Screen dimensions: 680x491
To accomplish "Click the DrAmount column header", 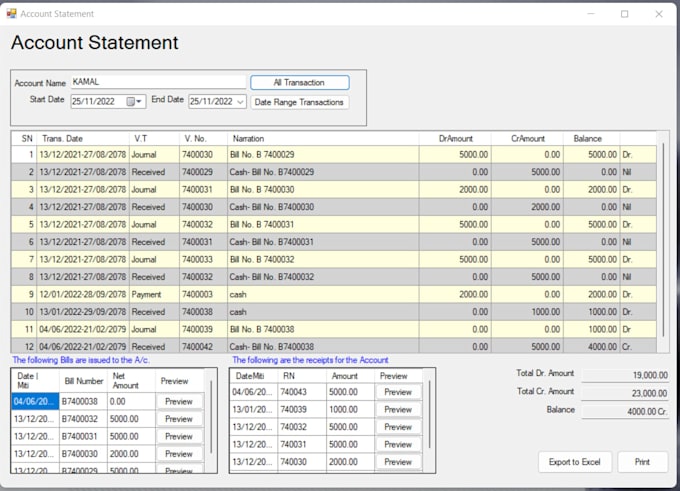I will pos(455,139).
